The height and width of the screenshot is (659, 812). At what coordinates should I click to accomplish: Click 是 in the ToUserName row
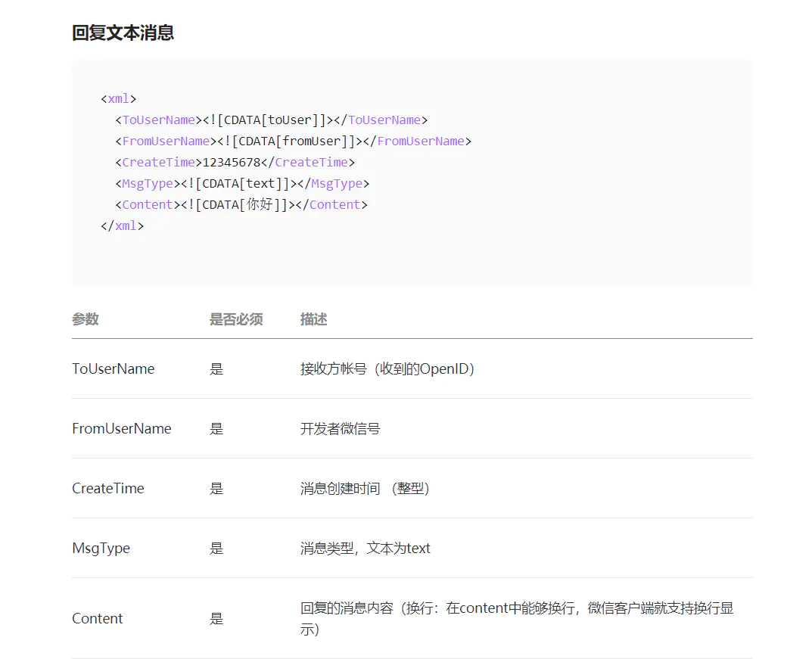216,368
